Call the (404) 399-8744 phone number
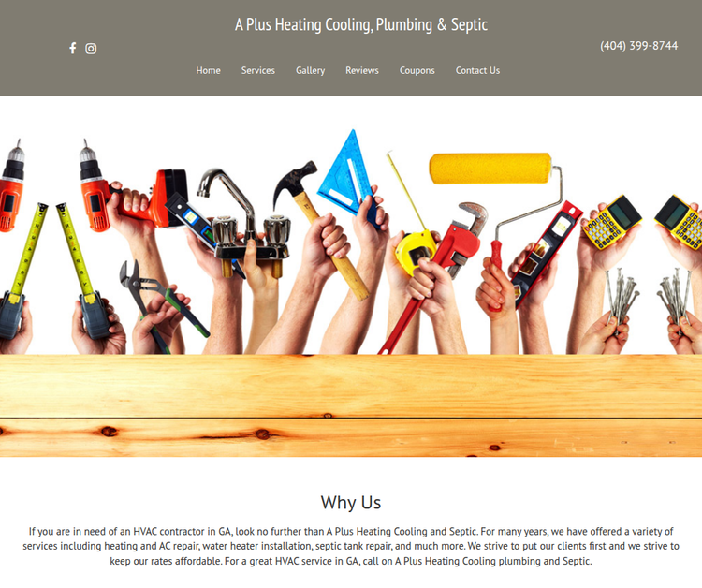The image size is (702, 588). point(639,46)
